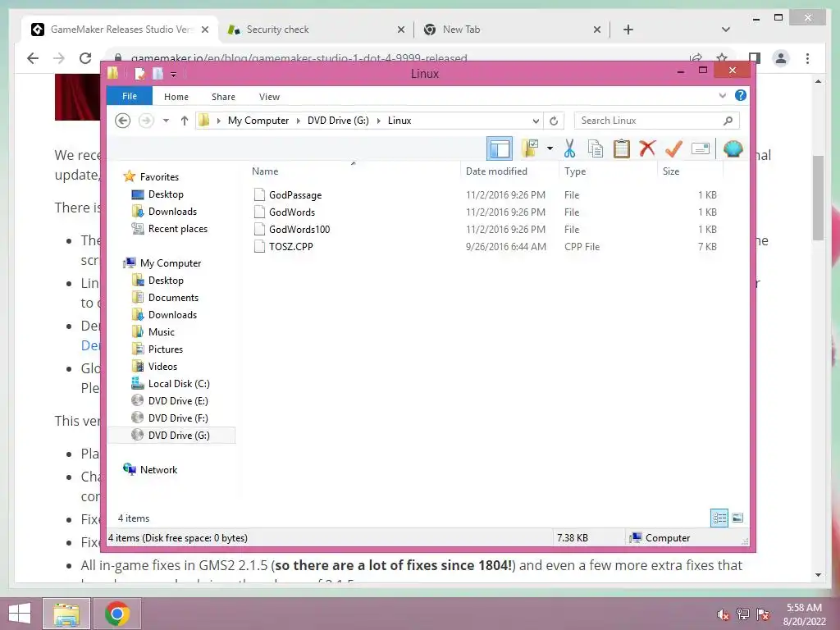Click the Rename icon in toolbar

pyautogui.click(x=701, y=148)
